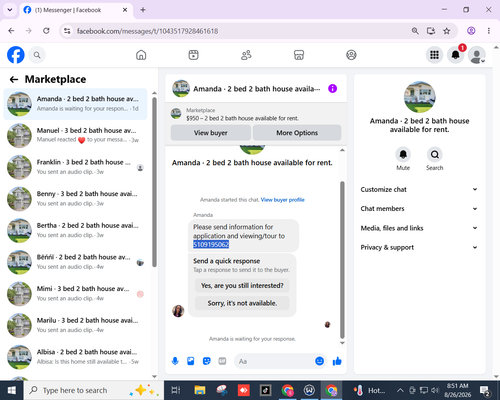Open Task View on the taskbar
The height and width of the screenshot is (400, 500).
click(x=176, y=390)
